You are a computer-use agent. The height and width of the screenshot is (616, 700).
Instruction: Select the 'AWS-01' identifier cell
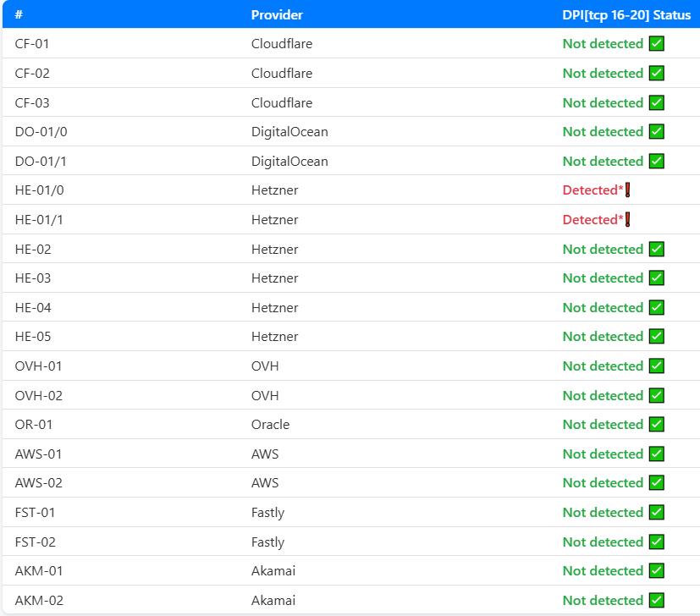38,454
